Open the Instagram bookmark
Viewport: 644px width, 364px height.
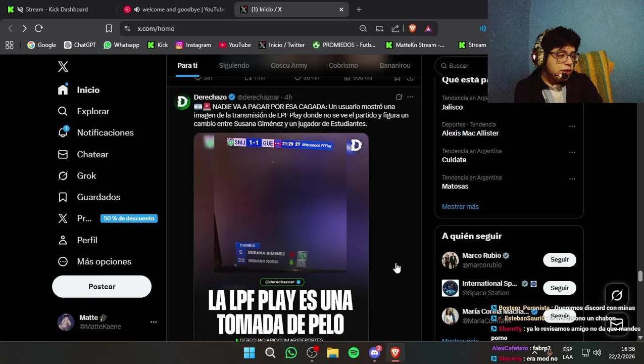click(193, 45)
